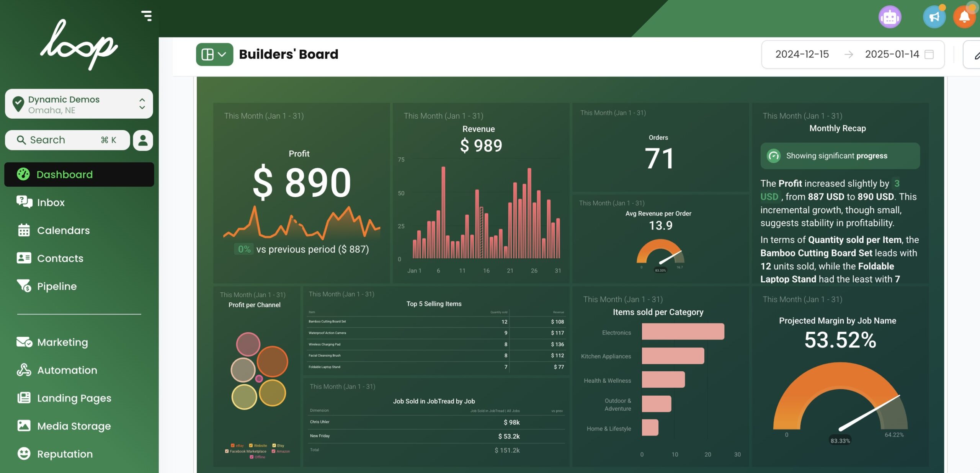
Task: Click the magnifier icon in Search
Action: tap(21, 140)
